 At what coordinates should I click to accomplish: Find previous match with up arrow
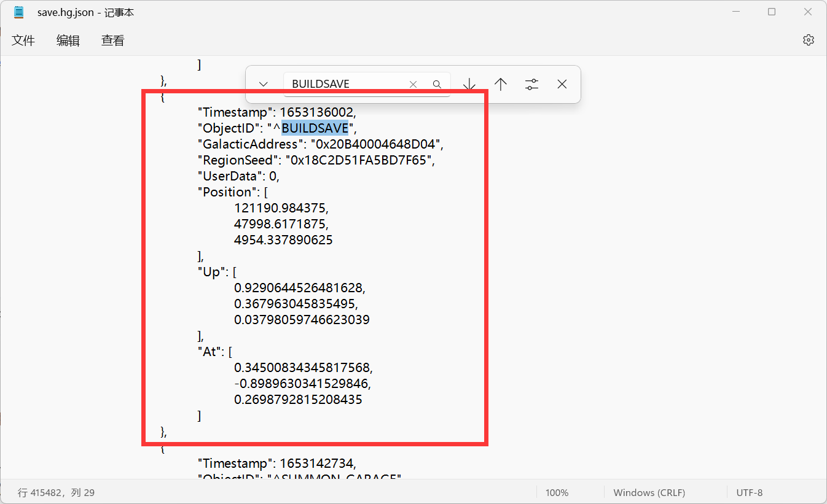point(501,84)
